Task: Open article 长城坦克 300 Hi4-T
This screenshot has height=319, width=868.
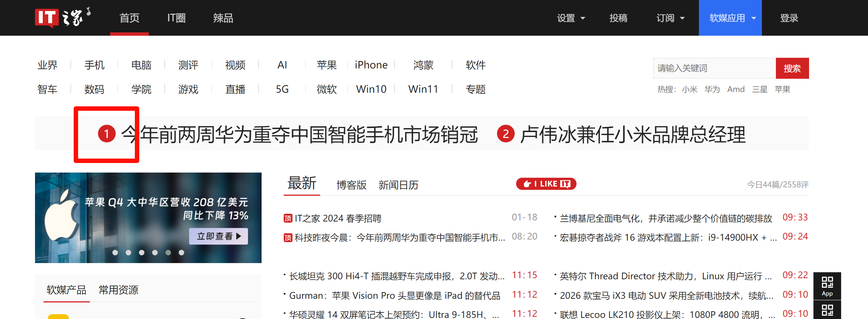Action: (397, 276)
